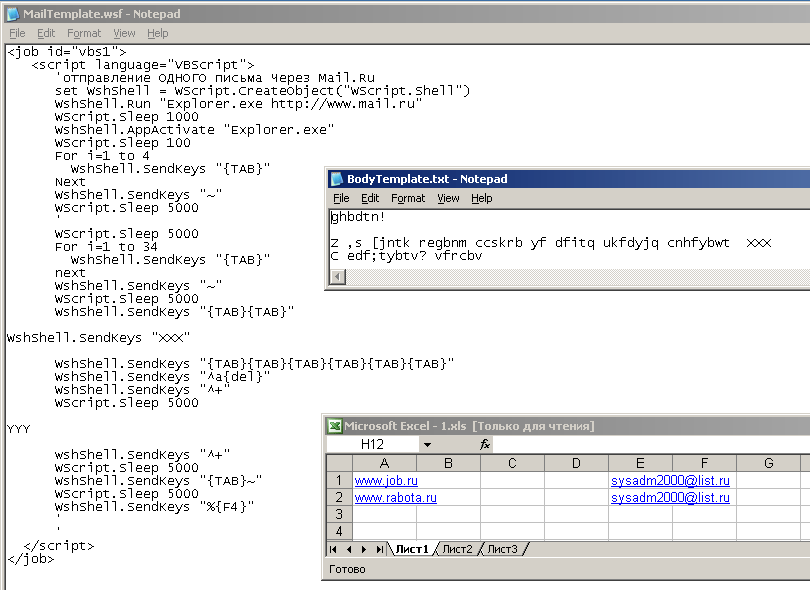Click the 'For i=1 to 4' line
Viewport: 810px width, 590px height.
point(102,156)
